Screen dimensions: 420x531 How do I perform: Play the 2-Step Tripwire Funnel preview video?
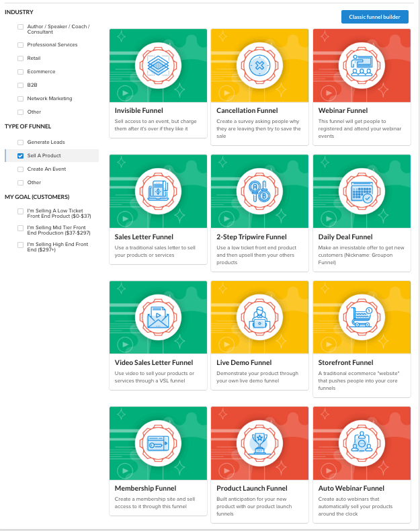[226, 218]
